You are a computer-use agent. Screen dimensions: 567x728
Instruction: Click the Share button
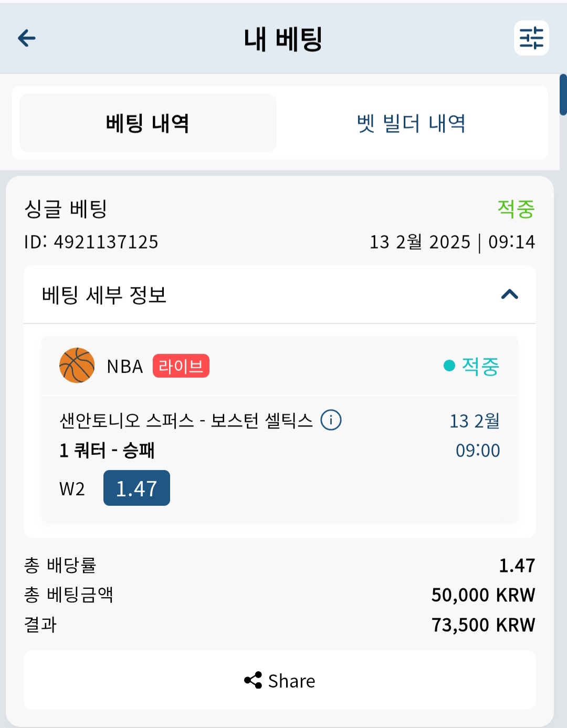pyautogui.click(x=280, y=680)
